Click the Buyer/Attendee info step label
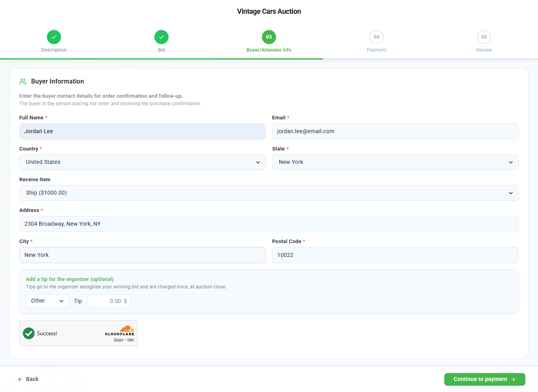 pos(269,50)
